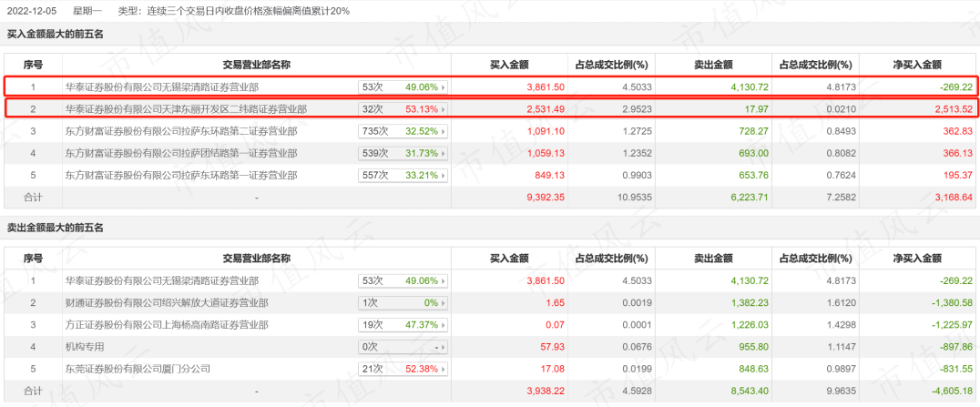
Task: Click buy amount 1,091.10
Action: pyautogui.click(x=545, y=131)
